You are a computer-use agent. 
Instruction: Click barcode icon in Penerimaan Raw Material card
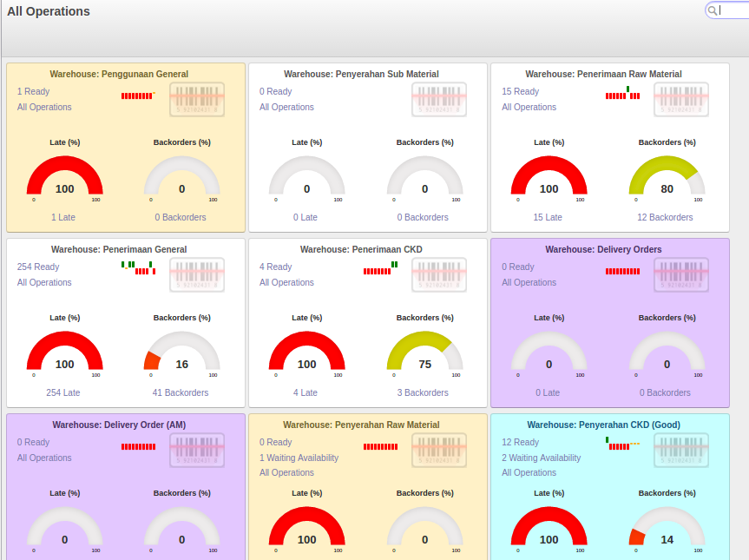pyautogui.click(x=681, y=99)
